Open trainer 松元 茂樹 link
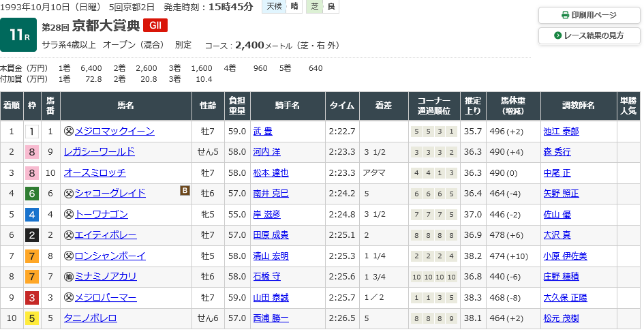 (x=561, y=318)
